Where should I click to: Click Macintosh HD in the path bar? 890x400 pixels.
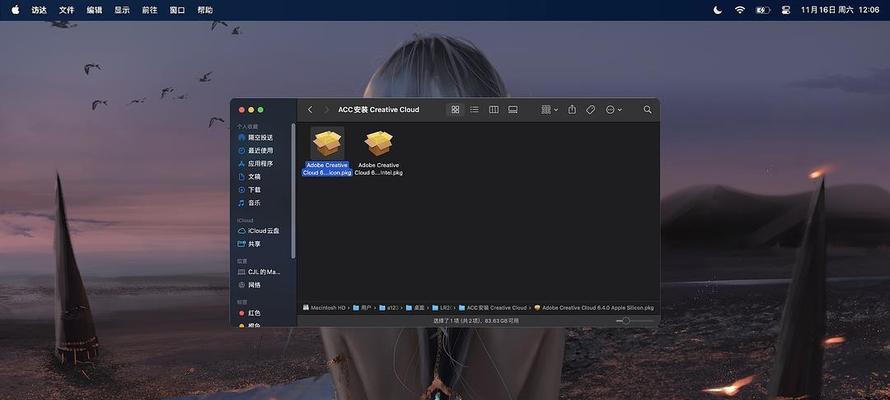pos(324,308)
